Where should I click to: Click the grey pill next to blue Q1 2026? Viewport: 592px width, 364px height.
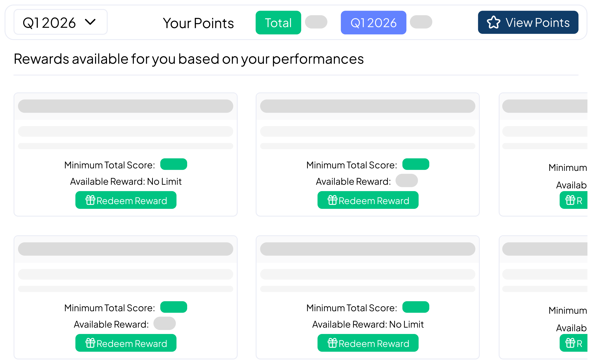[x=421, y=22]
